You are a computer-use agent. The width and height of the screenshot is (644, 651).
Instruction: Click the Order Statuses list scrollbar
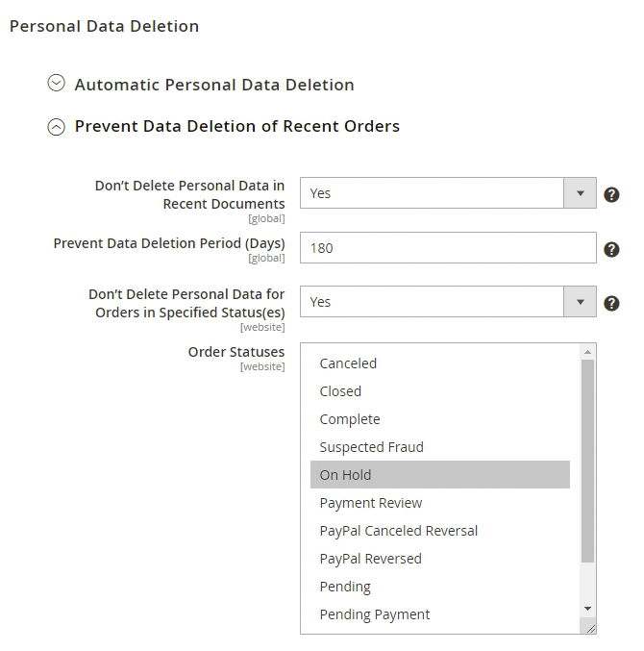pos(588,462)
